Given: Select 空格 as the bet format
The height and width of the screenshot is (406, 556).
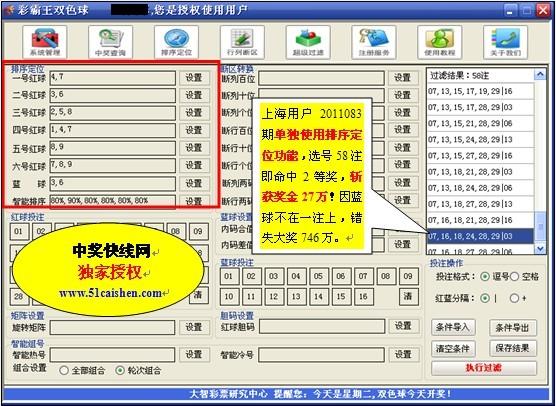Looking at the screenshot, I should [x=515, y=277].
